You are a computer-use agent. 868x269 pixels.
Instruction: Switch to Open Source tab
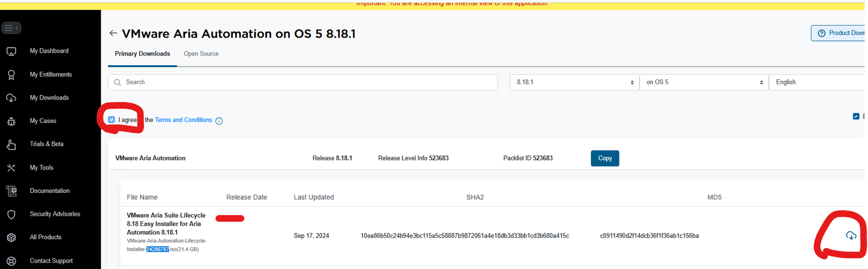point(201,54)
